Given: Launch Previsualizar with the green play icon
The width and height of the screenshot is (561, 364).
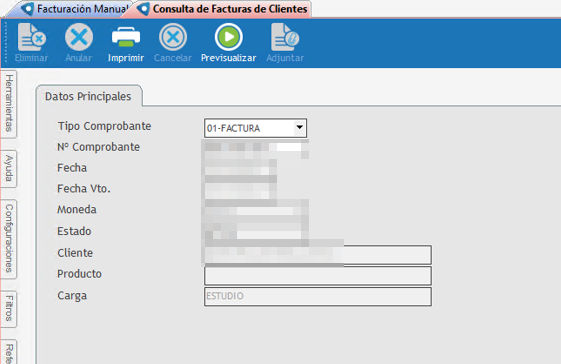Looking at the screenshot, I should point(229,37).
